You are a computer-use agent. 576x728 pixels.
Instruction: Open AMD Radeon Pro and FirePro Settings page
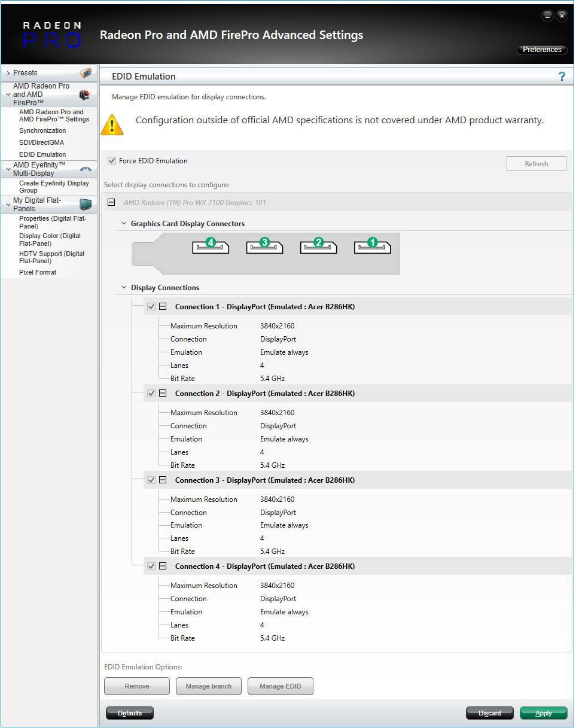pyautogui.click(x=54, y=116)
